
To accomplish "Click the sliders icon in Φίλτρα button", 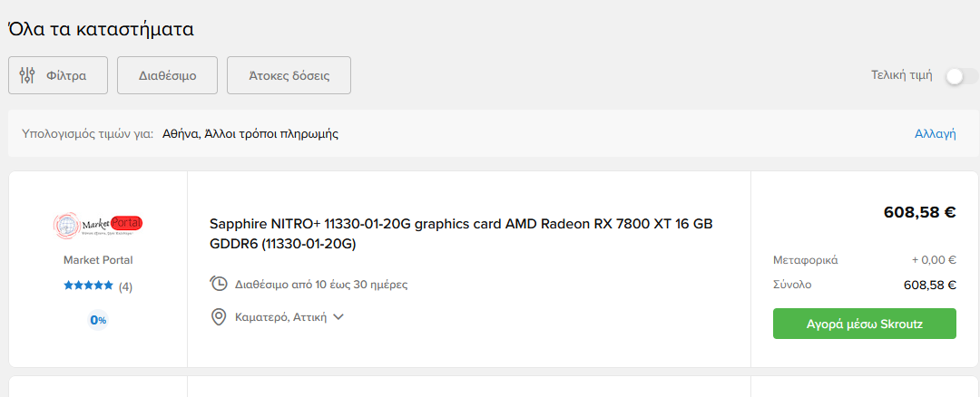I will [27, 75].
